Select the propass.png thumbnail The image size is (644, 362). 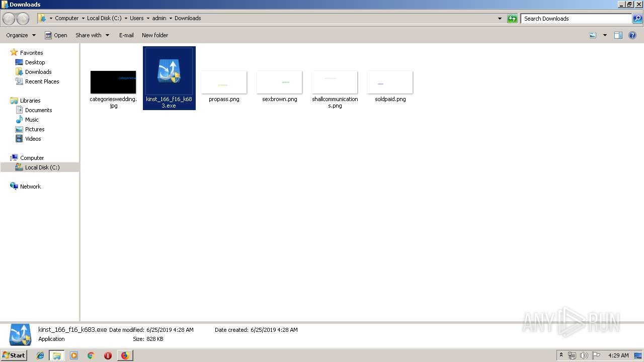[224, 82]
